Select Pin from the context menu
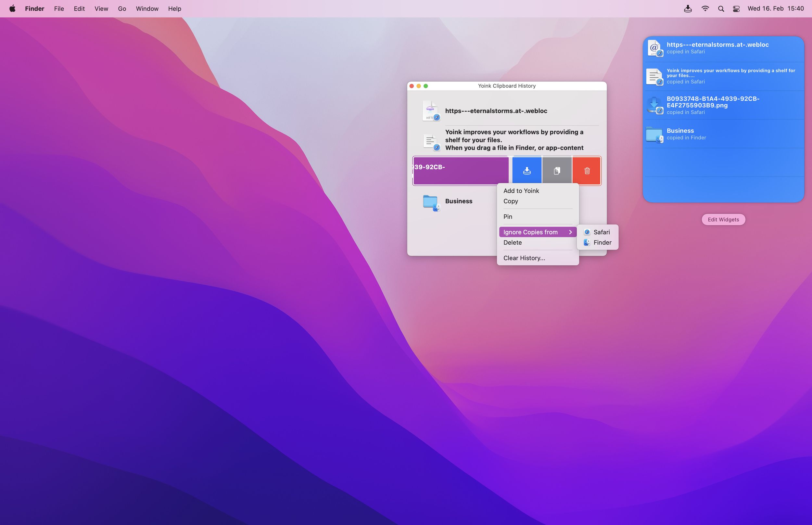 click(508, 216)
